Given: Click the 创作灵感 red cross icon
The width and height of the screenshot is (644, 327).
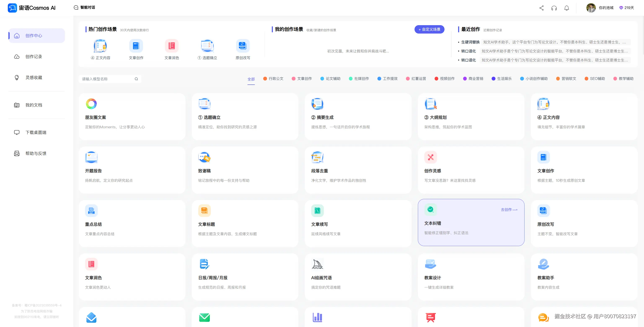Looking at the screenshot, I should point(430,157).
